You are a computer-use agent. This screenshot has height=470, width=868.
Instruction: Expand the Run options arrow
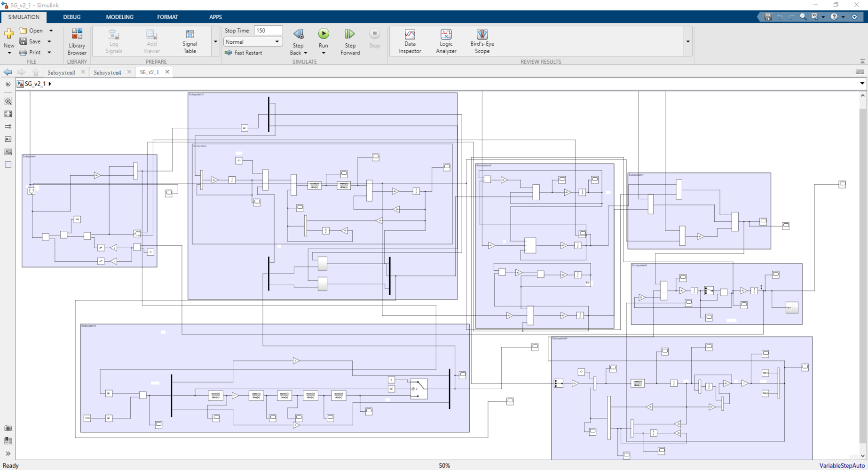coord(324,53)
